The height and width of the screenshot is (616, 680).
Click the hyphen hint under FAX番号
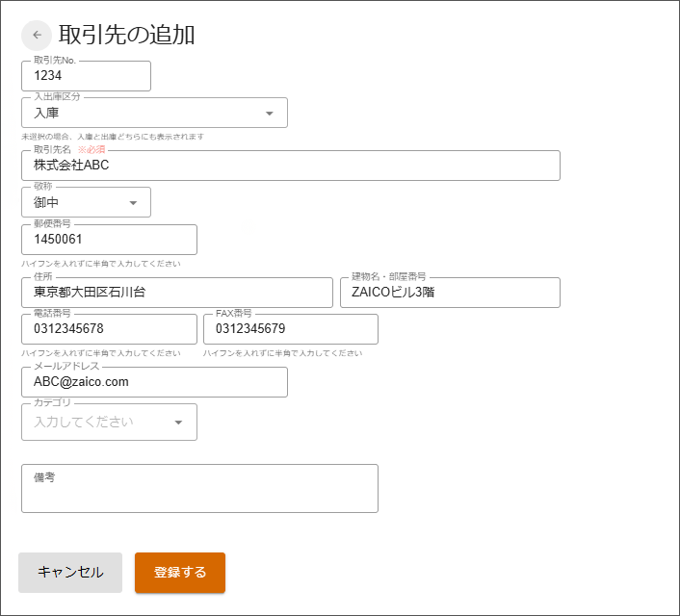282,353
